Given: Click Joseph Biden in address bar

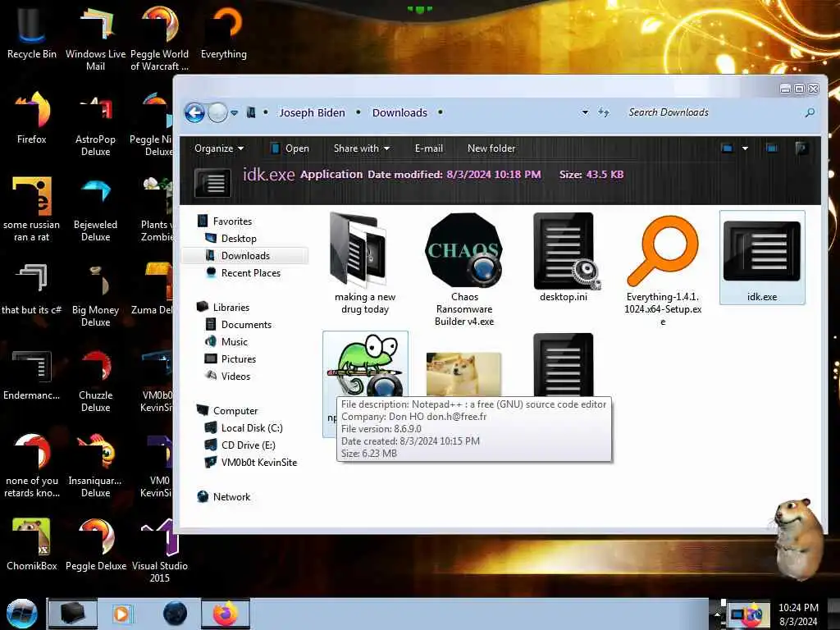Looking at the screenshot, I should 312,112.
